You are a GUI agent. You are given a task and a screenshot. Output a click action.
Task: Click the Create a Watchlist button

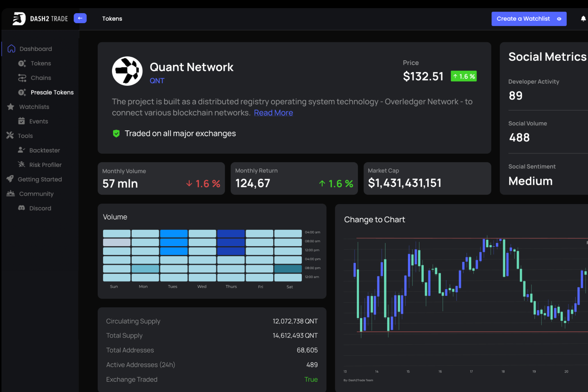pos(529,19)
